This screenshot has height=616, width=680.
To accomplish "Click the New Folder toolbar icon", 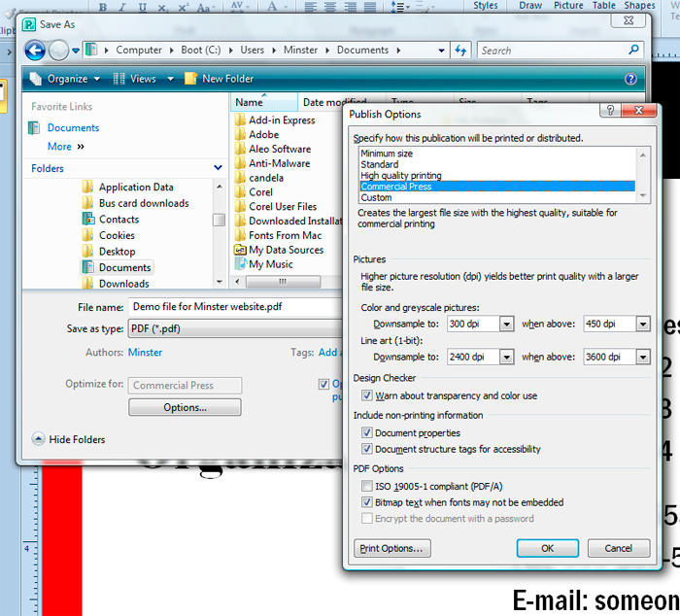I will point(191,79).
